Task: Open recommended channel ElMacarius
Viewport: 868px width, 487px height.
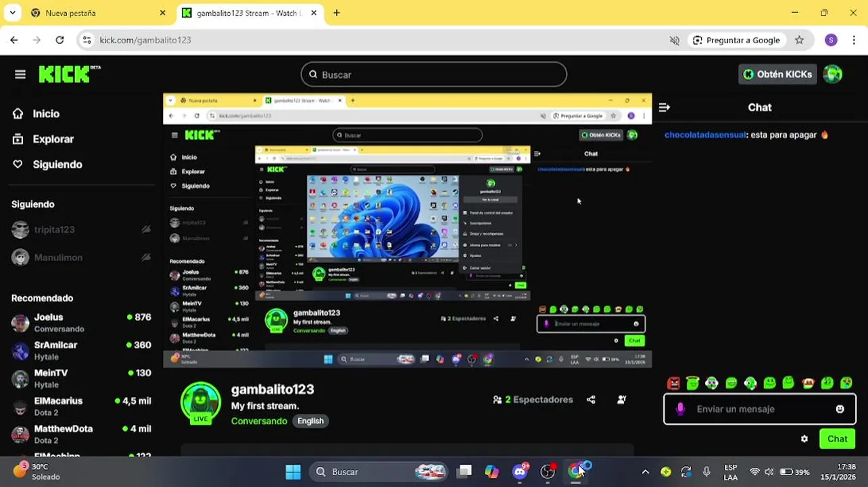Action: coord(81,407)
